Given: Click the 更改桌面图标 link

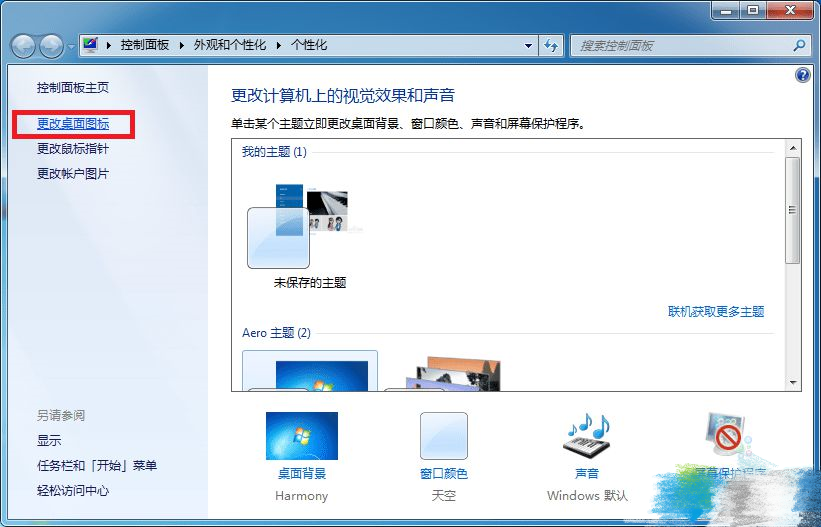Looking at the screenshot, I should click(73, 124).
